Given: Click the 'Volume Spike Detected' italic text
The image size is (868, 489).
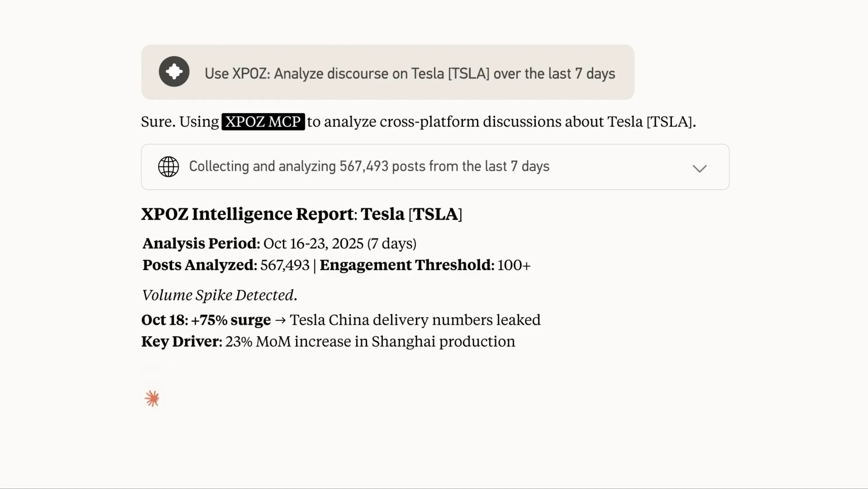Looking at the screenshot, I should point(220,295).
